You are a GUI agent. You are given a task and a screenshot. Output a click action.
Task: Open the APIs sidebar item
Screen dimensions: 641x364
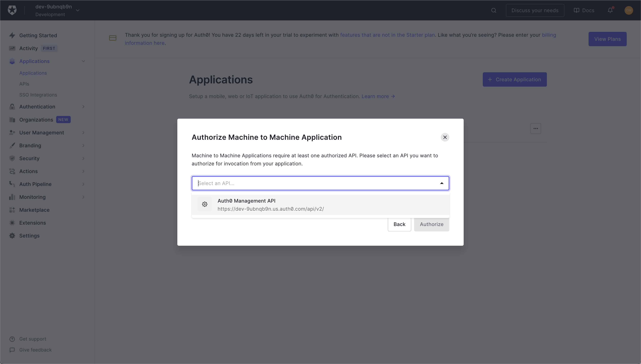tap(24, 84)
